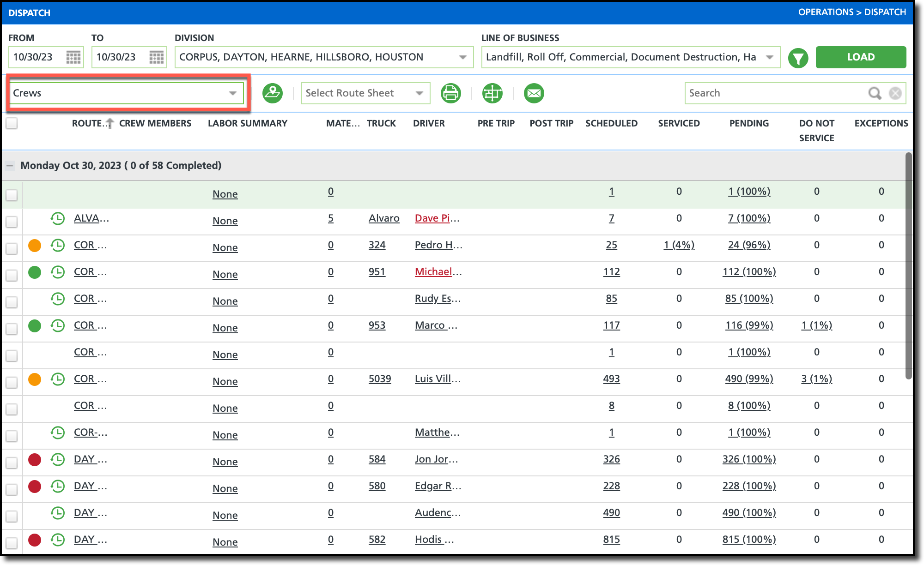
Task: Click the green route move icon
Action: 492,93
